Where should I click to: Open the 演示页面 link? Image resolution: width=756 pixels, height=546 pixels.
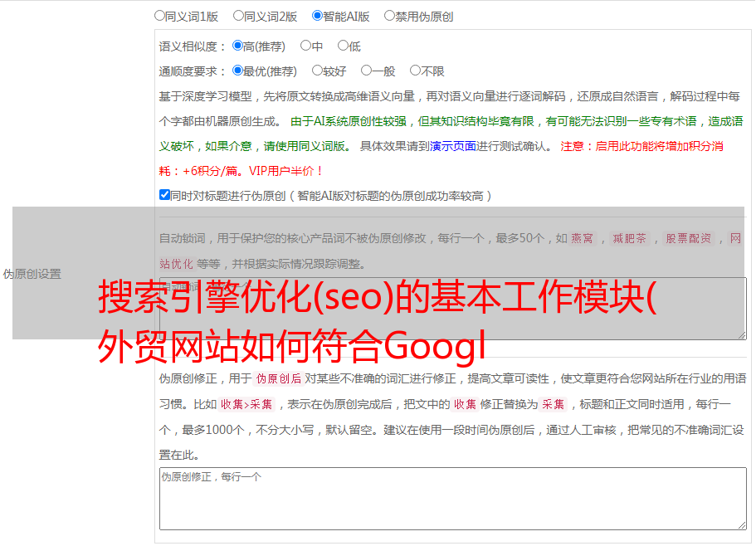(453, 146)
